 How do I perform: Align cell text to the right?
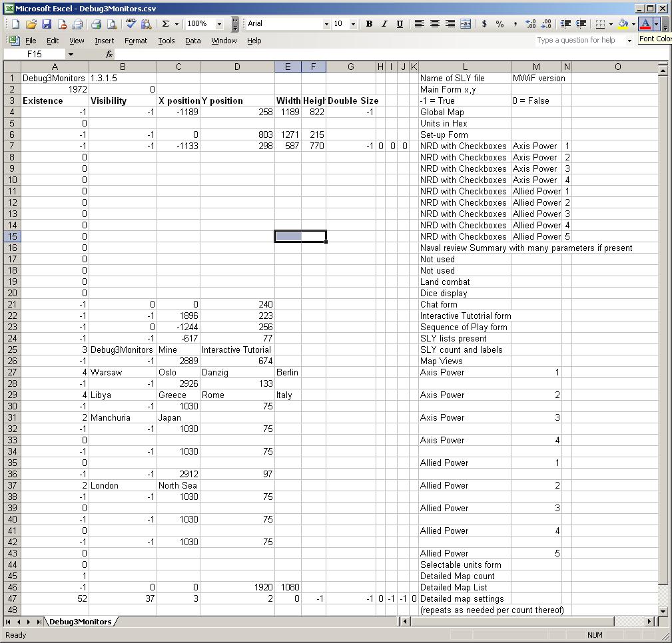(x=450, y=24)
